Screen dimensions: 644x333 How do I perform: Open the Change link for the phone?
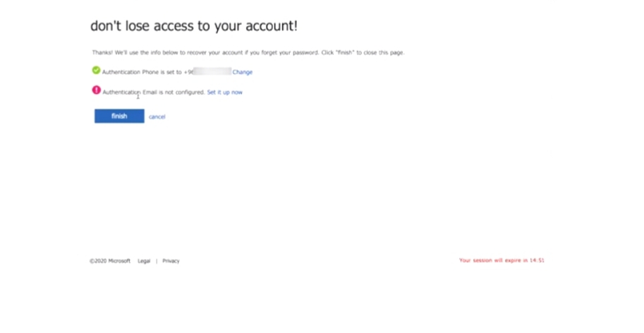coord(243,72)
